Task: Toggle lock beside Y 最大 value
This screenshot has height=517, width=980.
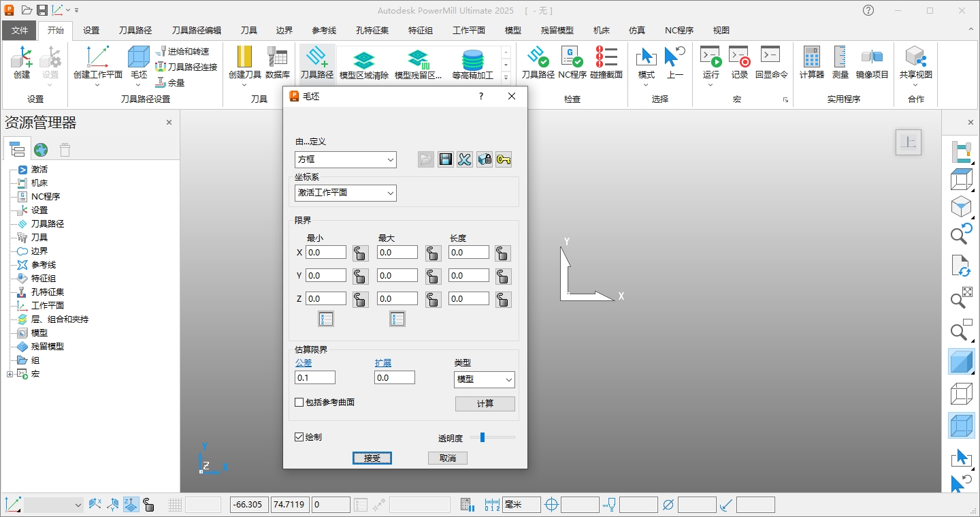Action: point(433,277)
